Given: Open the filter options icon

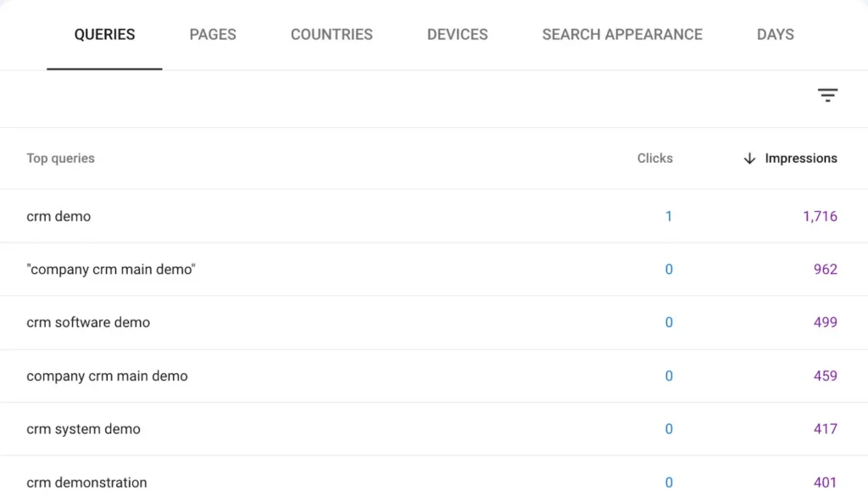Looking at the screenshot, I should click(x=827, y=95).
